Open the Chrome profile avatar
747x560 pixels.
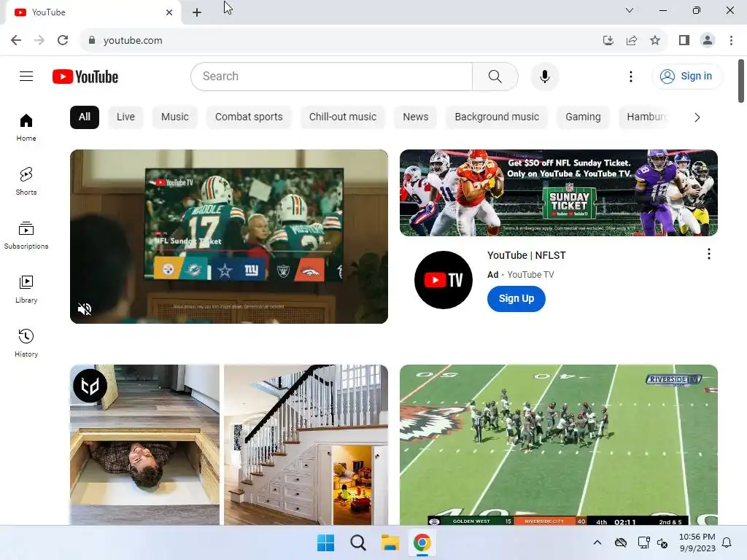(708, 40)
